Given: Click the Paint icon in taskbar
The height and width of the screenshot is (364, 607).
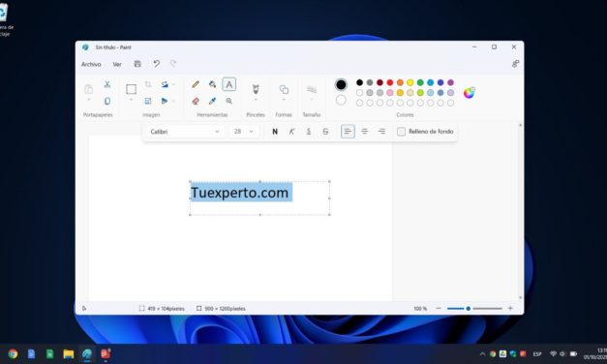Looking at the screenshot, I should 87,353.
